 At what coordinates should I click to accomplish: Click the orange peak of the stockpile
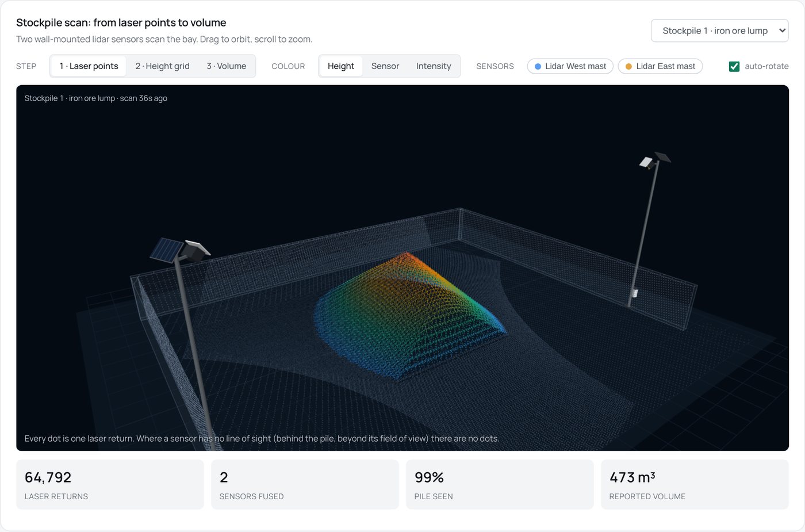[x=408, y=257]
